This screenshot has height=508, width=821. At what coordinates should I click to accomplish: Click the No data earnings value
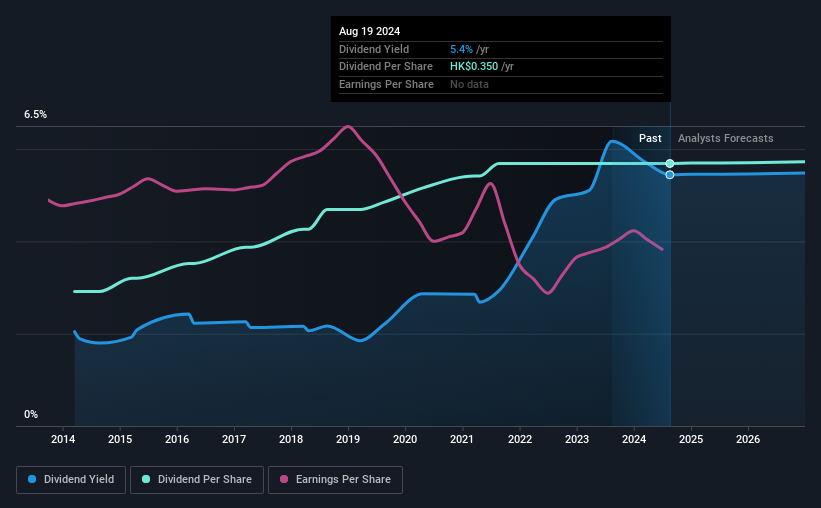pos(470,84)
